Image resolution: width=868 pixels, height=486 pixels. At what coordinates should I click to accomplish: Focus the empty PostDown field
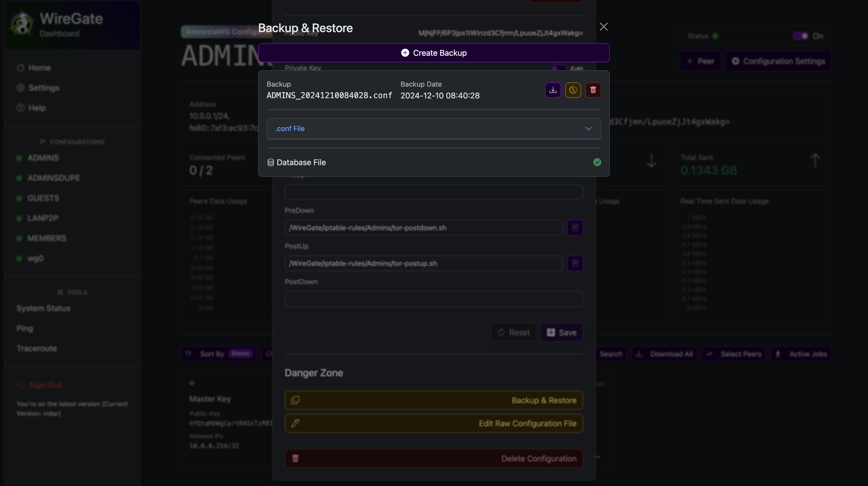click(x=434, y=299)
